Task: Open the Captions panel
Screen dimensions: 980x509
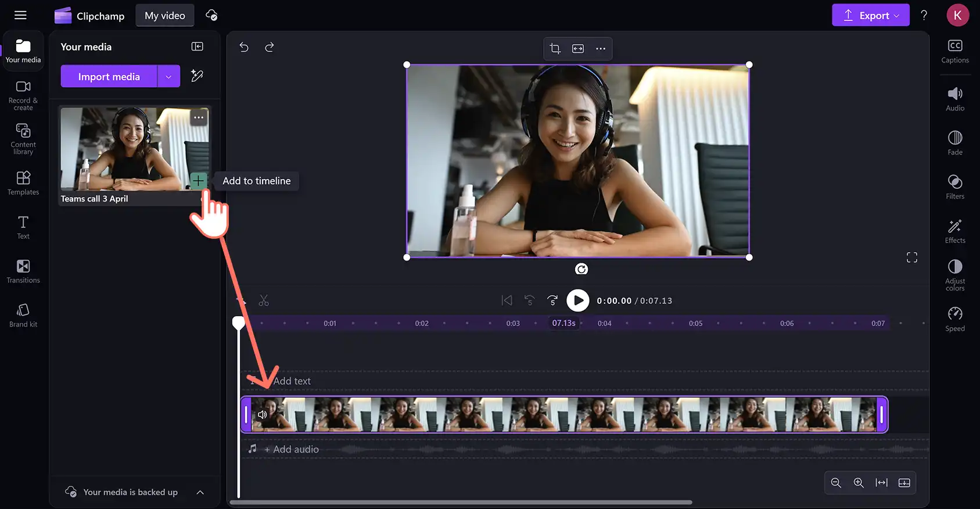Action: [x=954, y=51]
